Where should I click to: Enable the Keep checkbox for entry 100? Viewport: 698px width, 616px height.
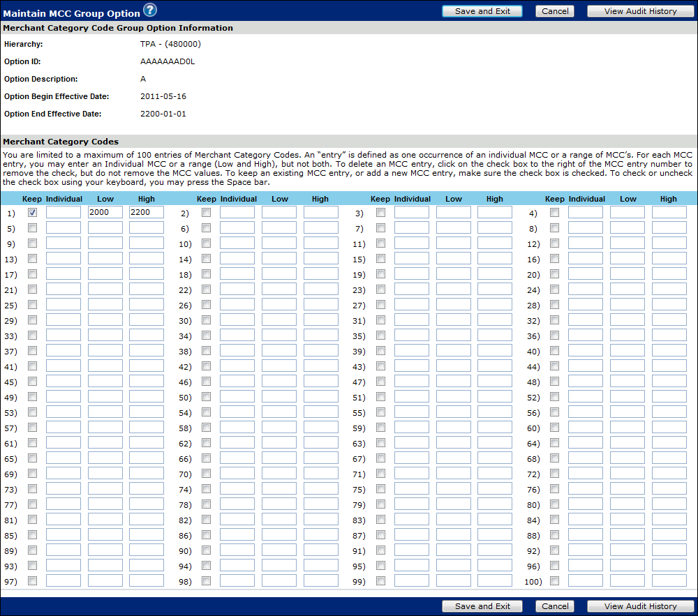pos(555,581)
